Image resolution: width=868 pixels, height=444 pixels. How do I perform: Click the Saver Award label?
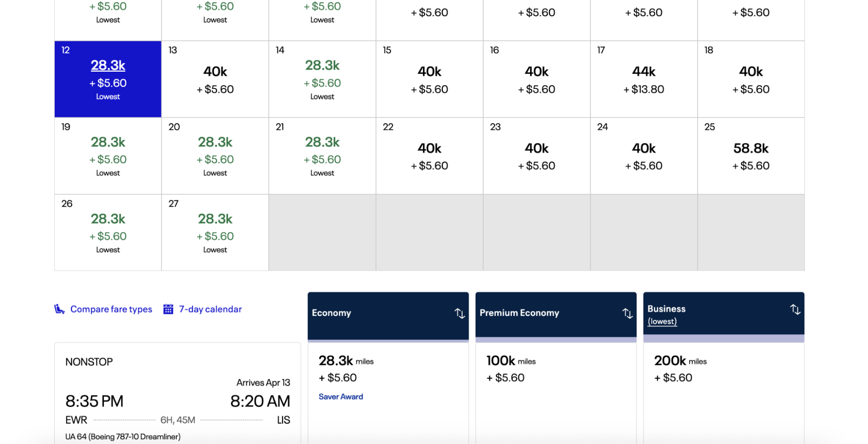[x=340, y=396]
